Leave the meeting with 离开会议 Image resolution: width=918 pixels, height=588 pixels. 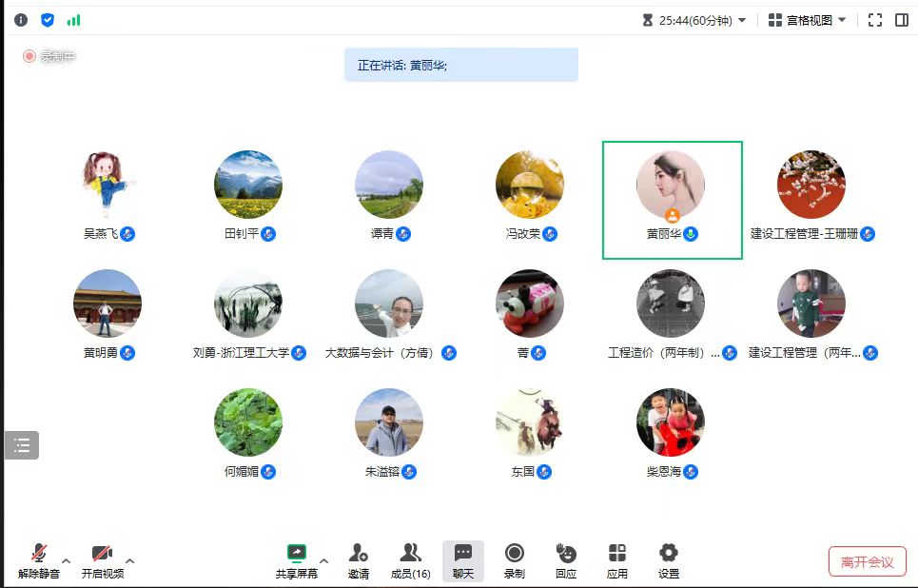click(867, 561)
